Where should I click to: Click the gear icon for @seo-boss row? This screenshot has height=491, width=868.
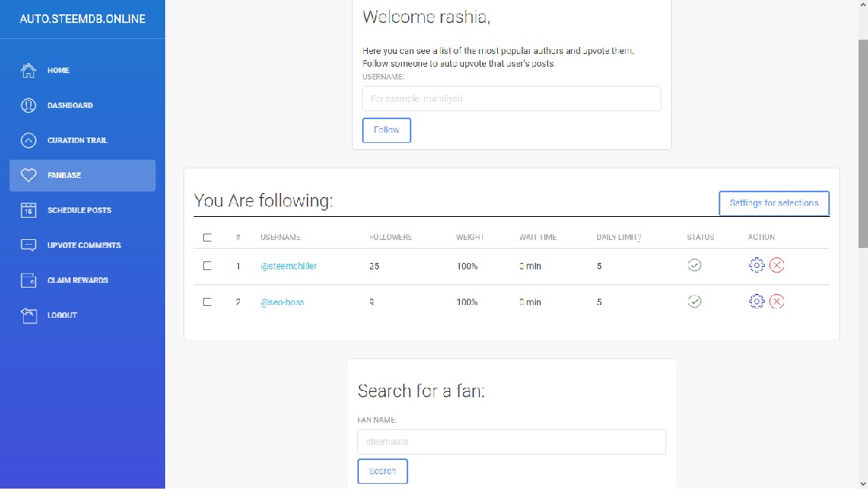pyautogui.click(x=757, y=301)
